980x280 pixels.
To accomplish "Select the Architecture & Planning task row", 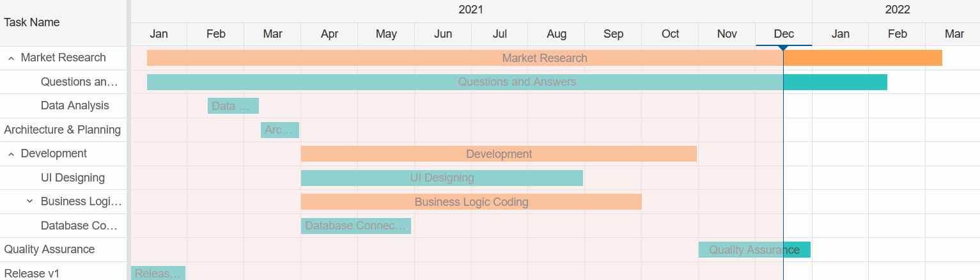I will (x=63, y=130).
